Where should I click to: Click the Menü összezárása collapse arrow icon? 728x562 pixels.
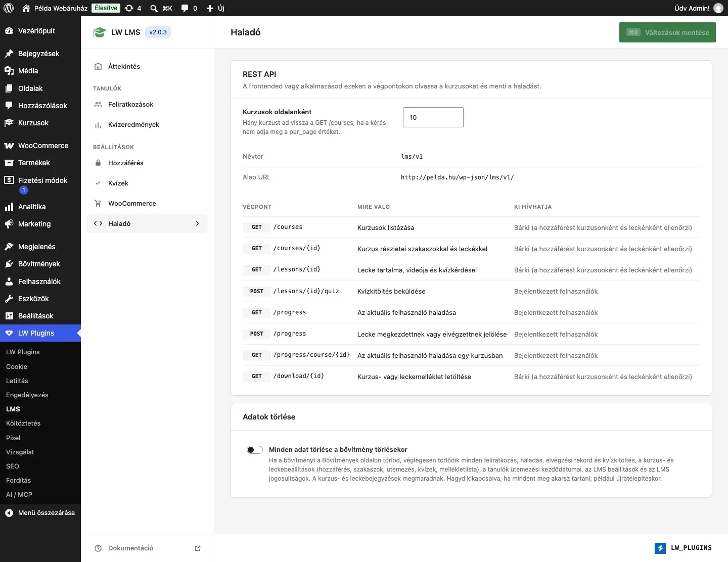pyautogui.click(x=9, y=513)
